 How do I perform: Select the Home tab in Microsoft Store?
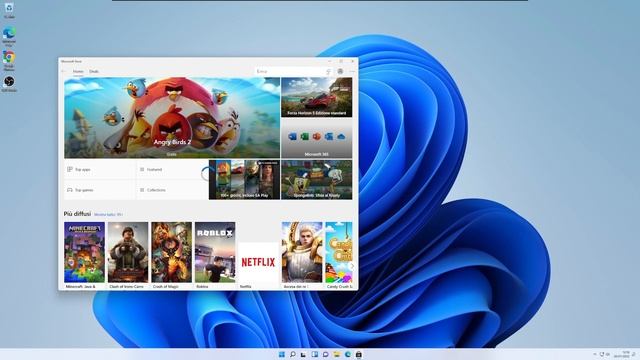point(78,71)
